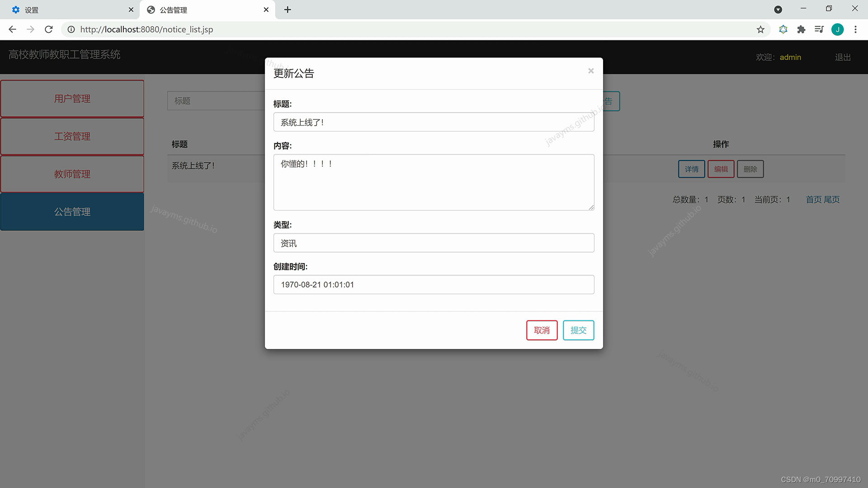Click the 更新公告 dialog title

pos(293,74)
